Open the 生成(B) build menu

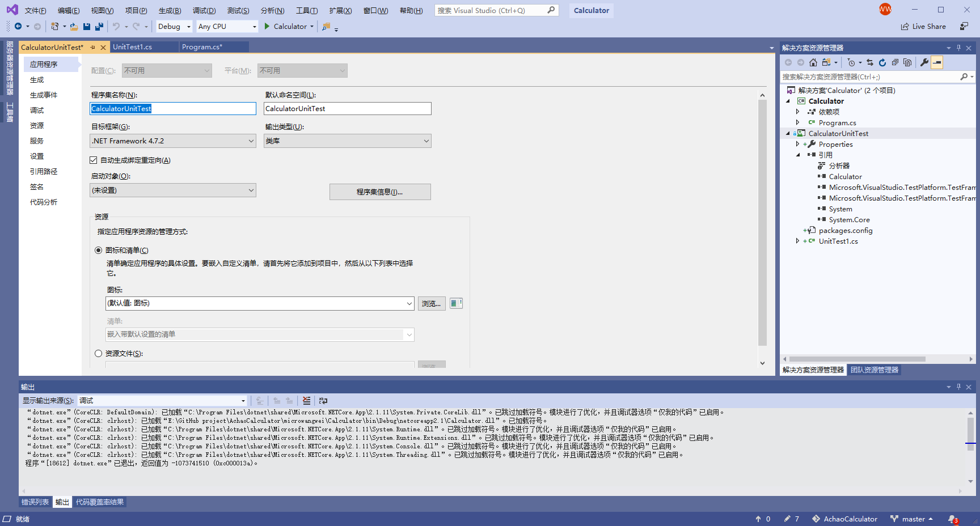pyautogui.click(x=170, y=10)
